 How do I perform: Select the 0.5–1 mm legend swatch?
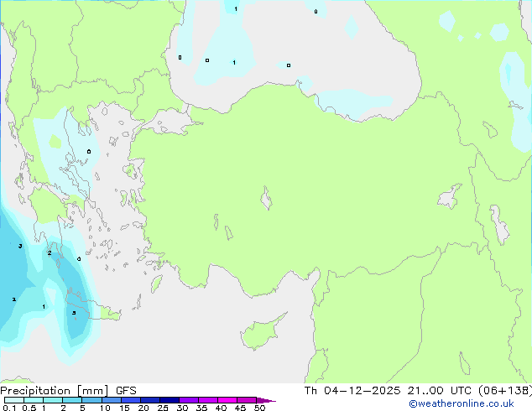click(34, 400)
